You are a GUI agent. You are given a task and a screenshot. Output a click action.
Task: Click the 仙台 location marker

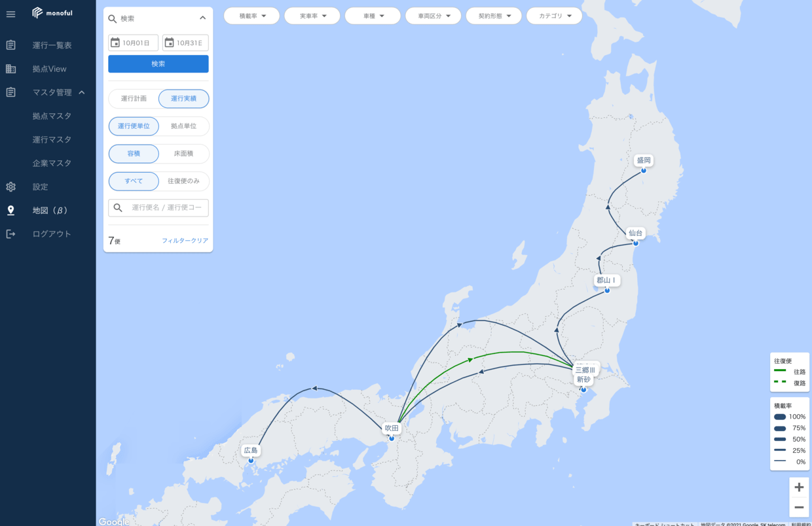[x=635, y=243]
